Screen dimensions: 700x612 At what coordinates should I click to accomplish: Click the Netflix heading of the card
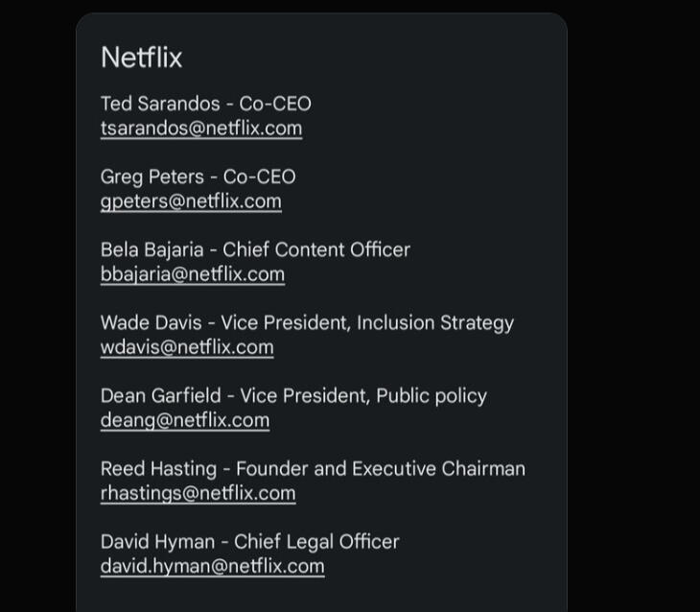pos(142,58)
